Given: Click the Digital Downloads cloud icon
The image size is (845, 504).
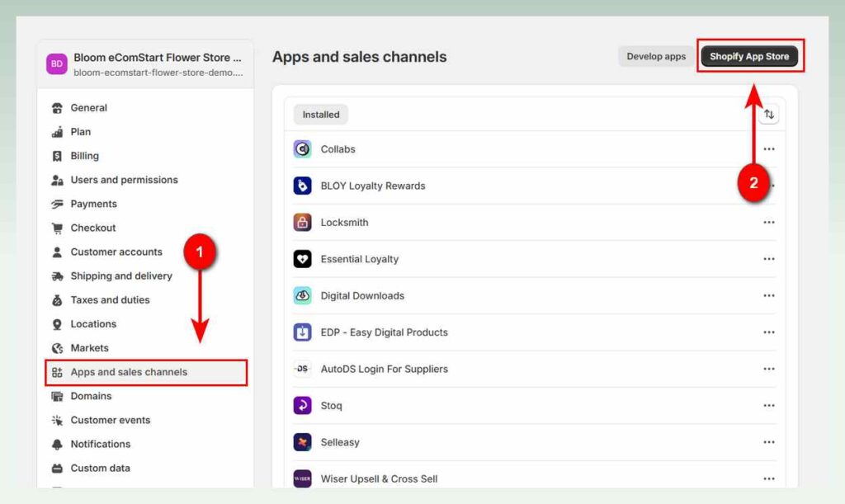Looking at the screenshot, I should (x=302, y=295).
